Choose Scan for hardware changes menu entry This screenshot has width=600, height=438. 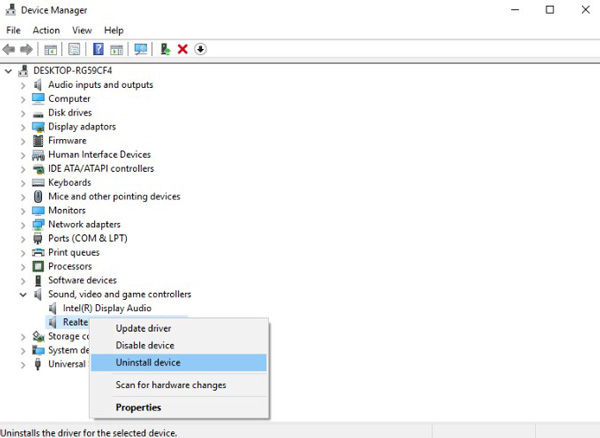point(178,385)
